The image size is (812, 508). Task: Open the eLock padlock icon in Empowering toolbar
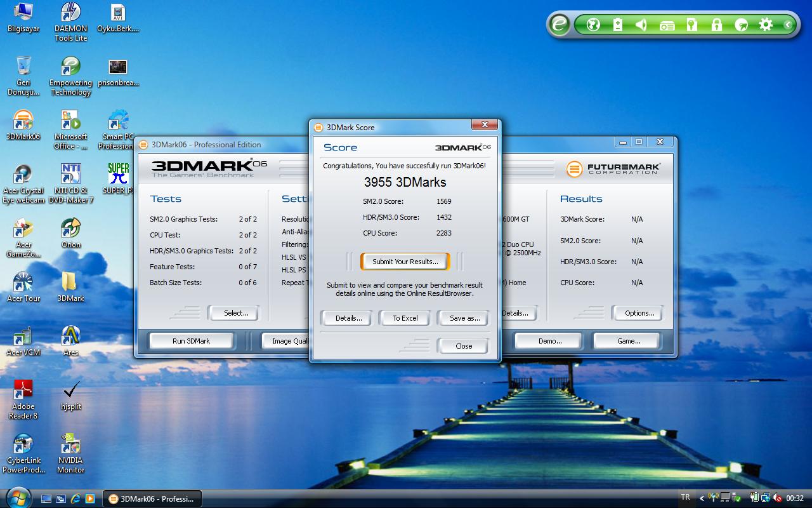(x=717, y=25)
